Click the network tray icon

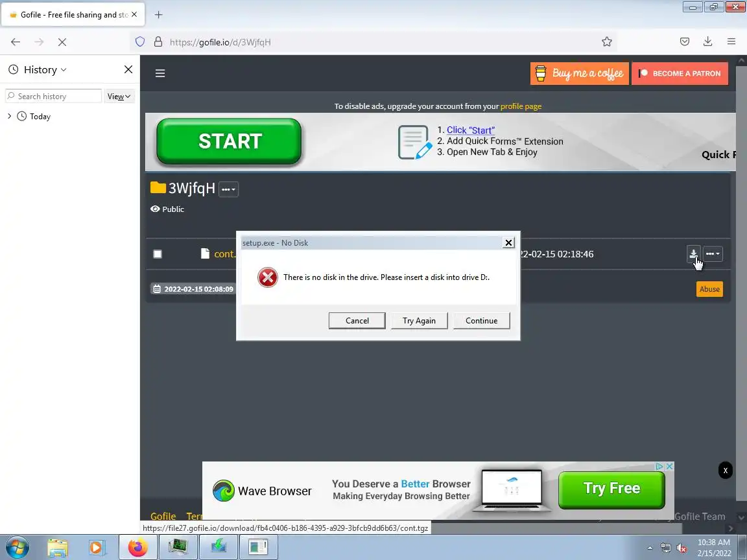(665, 548)
